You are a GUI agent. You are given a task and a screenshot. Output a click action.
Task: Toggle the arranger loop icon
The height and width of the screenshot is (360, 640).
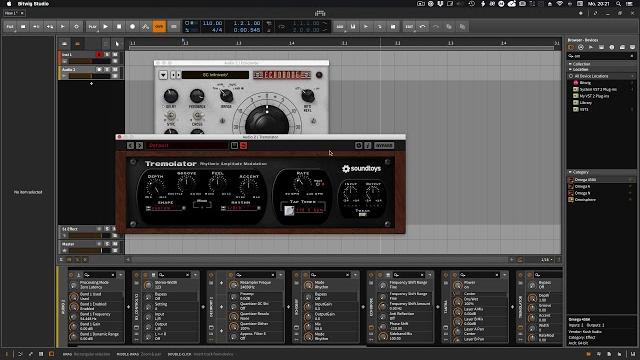[x=282, y=27]
